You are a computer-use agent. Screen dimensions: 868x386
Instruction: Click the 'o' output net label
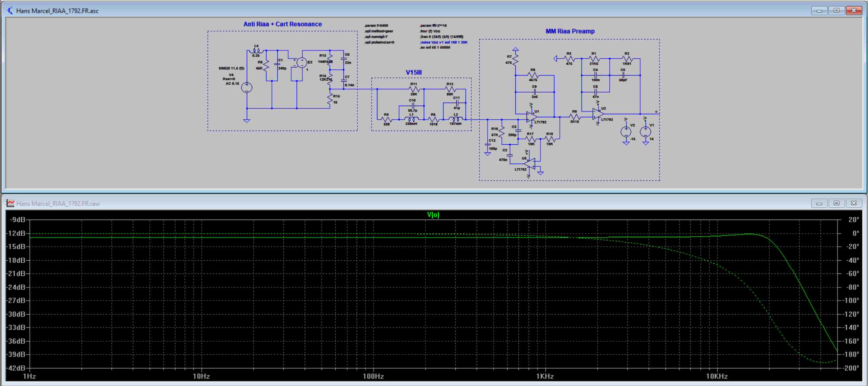point(656,111)
